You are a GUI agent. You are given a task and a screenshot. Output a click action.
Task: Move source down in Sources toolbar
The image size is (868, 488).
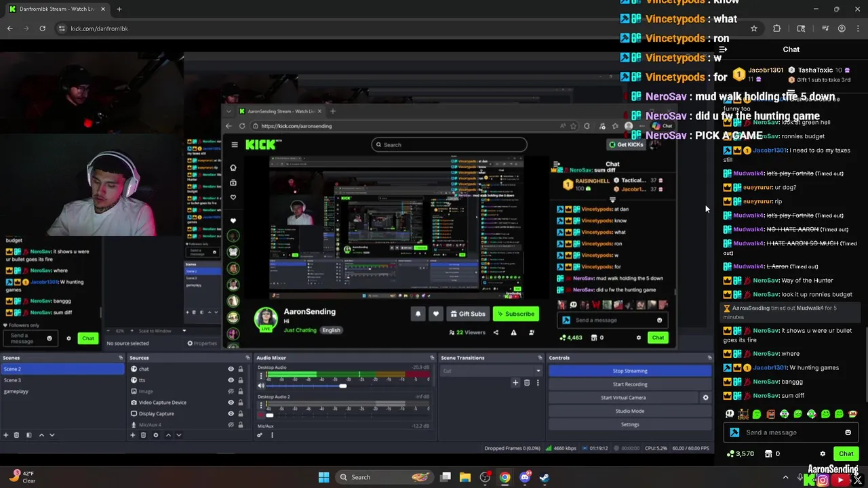pyautogui.click(x=179, y=435)
